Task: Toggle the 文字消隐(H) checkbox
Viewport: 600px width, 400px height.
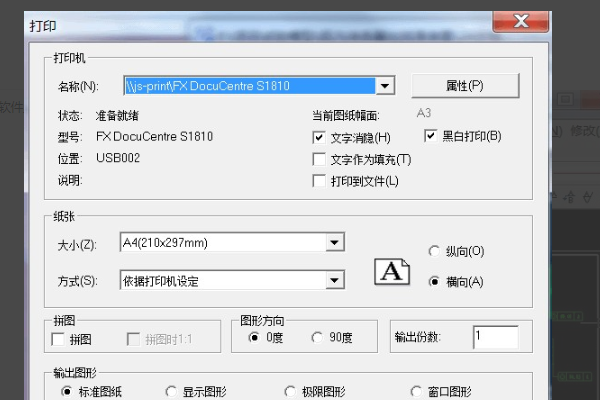Action: 319,137
